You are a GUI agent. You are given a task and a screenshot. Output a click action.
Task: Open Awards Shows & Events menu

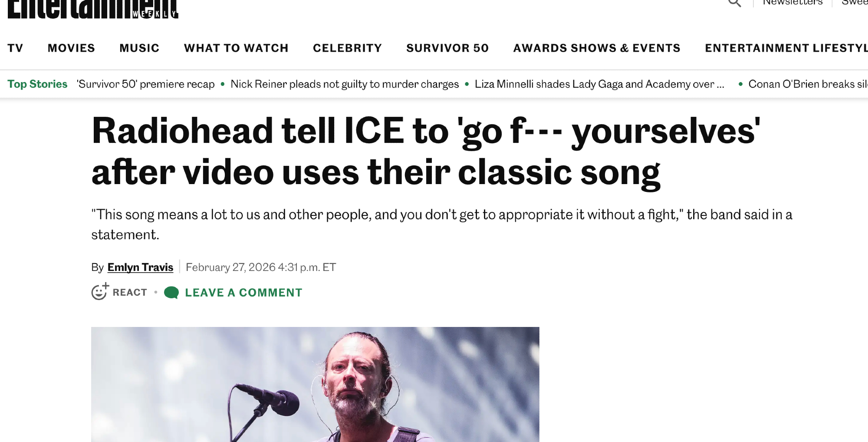pyautogui.click(x=597, y=48)
